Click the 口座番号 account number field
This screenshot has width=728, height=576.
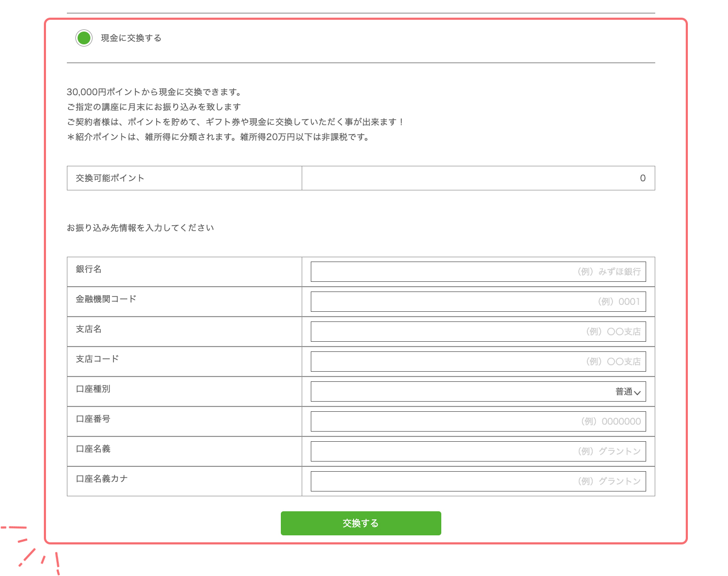pos(478,421)
